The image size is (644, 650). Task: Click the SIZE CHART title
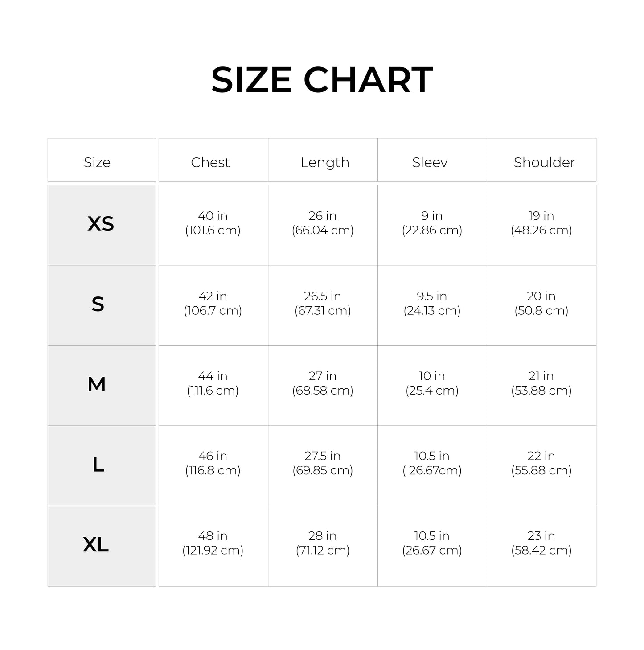point(322,80)
